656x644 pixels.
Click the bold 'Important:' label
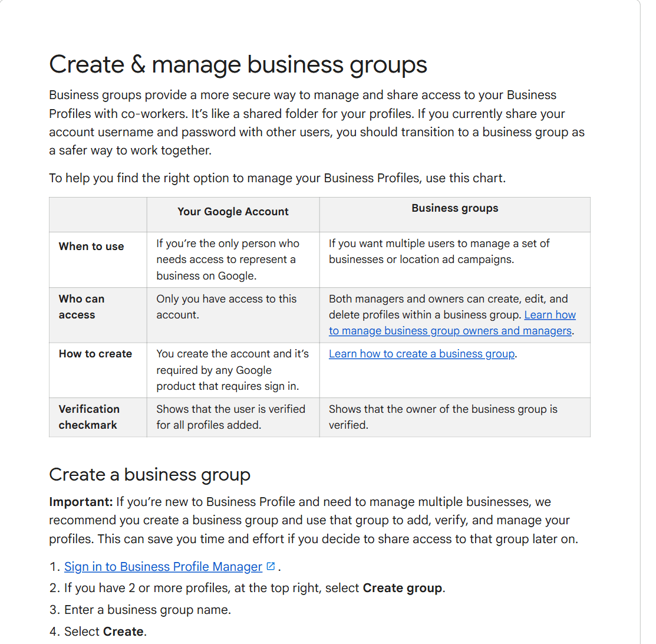pos(81,502)
